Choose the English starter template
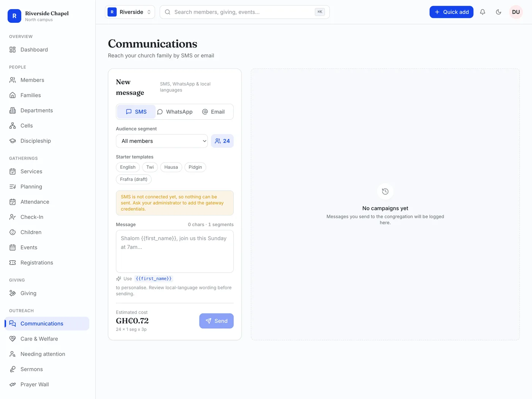Screen dimensions: 532x399 point(128,167)
